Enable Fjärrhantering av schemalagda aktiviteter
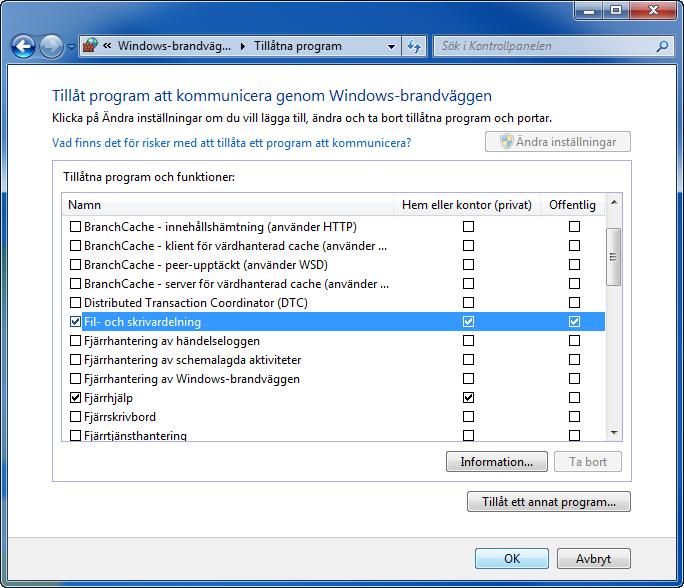 [75, 360]
